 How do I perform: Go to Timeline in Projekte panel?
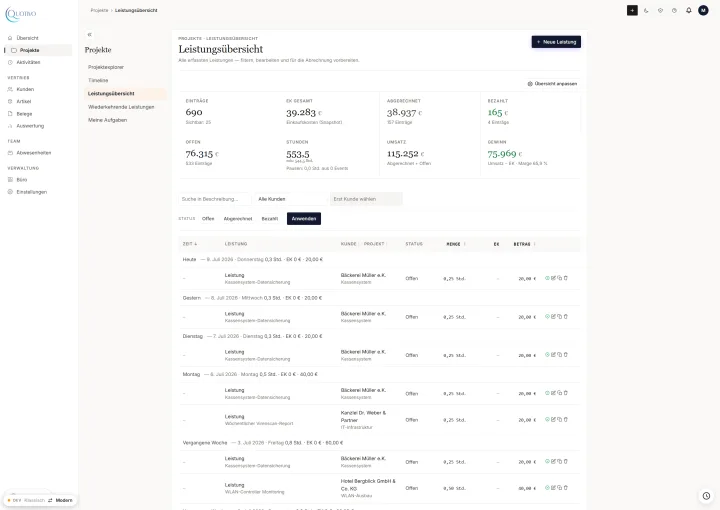98,80
